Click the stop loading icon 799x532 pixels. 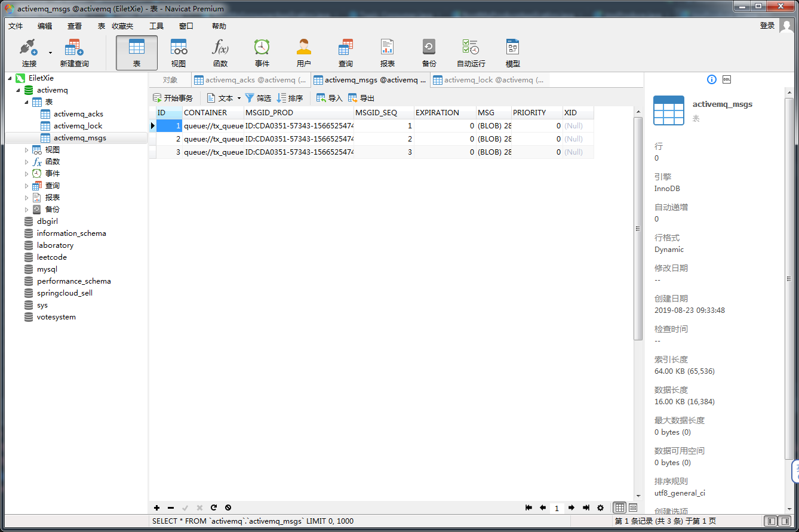tap(228, 508)
